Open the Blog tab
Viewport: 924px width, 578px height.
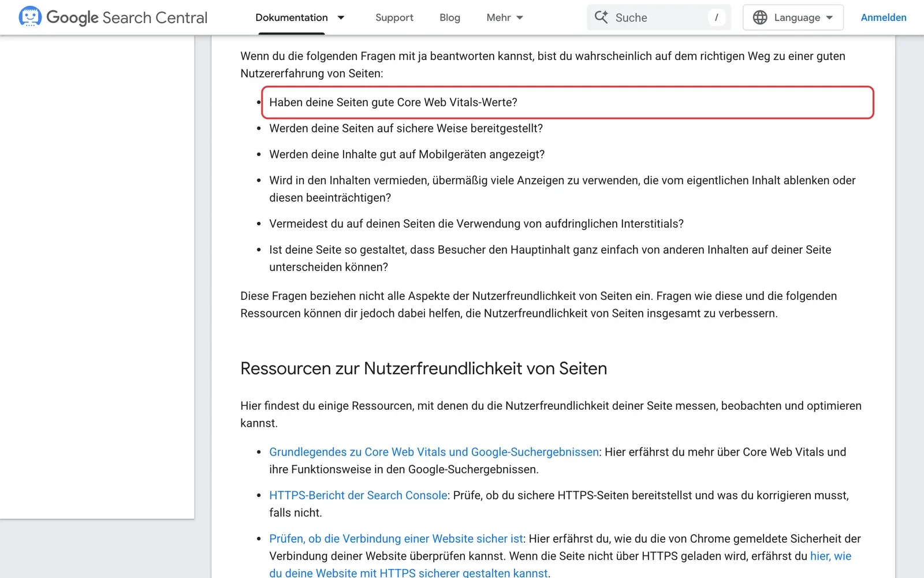point(450,17)
